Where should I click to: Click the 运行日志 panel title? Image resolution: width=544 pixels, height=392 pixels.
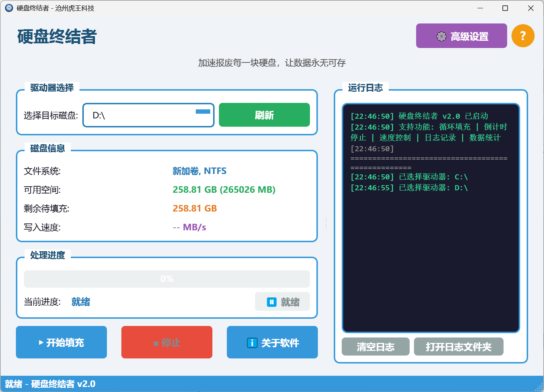(x=366, y=88)
